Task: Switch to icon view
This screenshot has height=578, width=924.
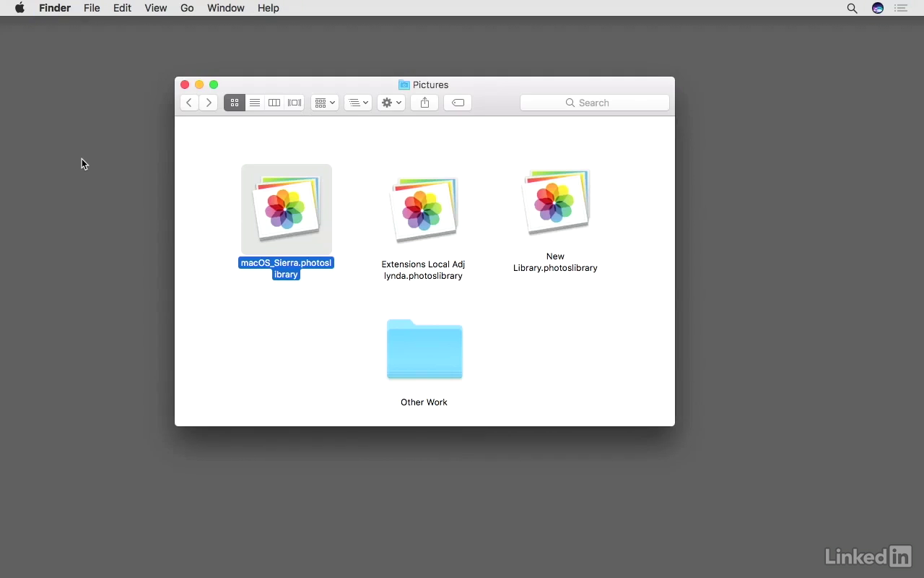Action: (235, 103)
